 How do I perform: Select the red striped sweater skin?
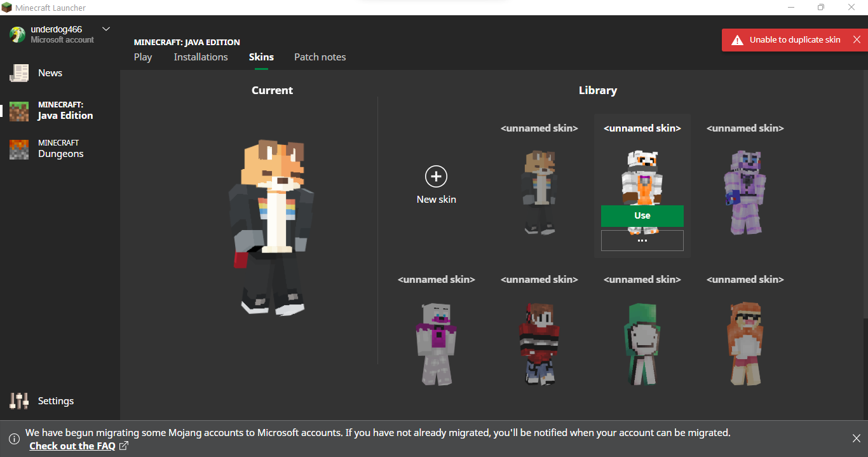[539, 343]
